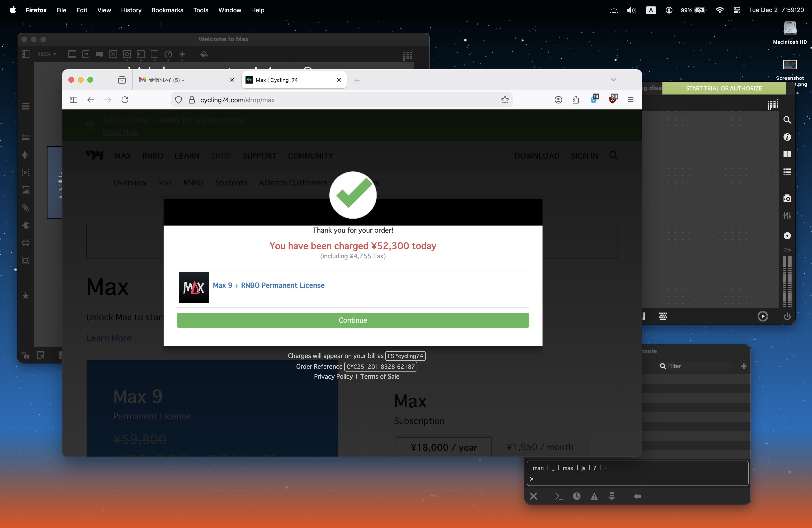Click the Firefox reload page icon
This screenshot has height=528, width=812.
[x=125, y=100]
